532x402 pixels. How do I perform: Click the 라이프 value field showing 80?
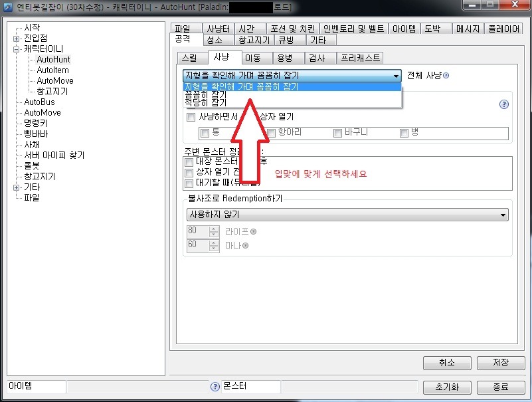tap(198, 231)
